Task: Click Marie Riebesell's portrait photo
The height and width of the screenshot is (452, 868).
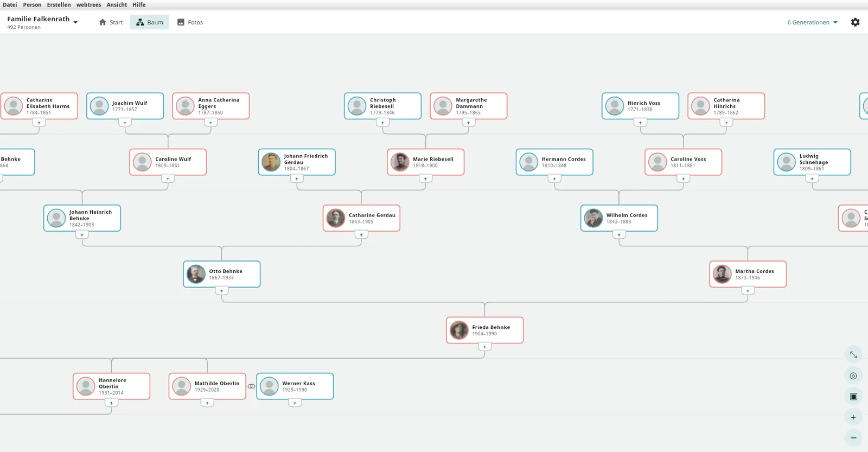Action: tap(400, 162)
